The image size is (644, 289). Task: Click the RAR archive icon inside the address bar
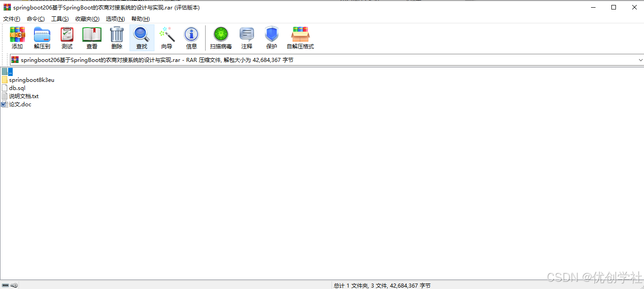[15, 60]
